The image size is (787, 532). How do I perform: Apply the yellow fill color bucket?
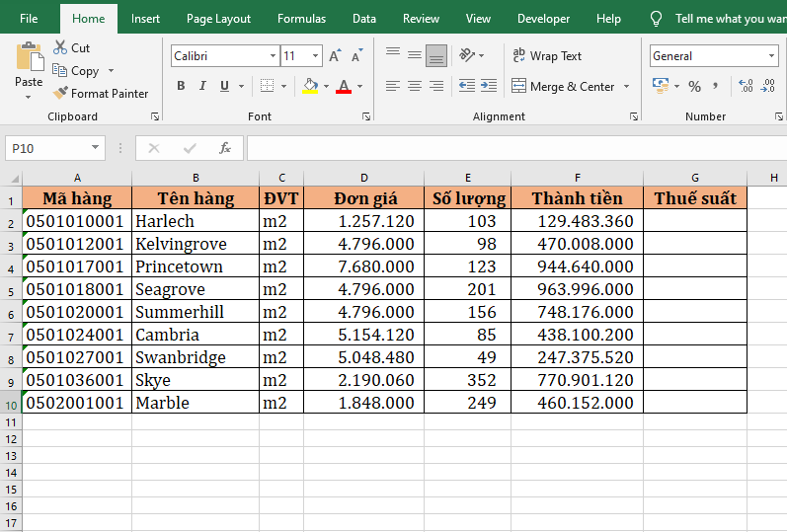310,87
